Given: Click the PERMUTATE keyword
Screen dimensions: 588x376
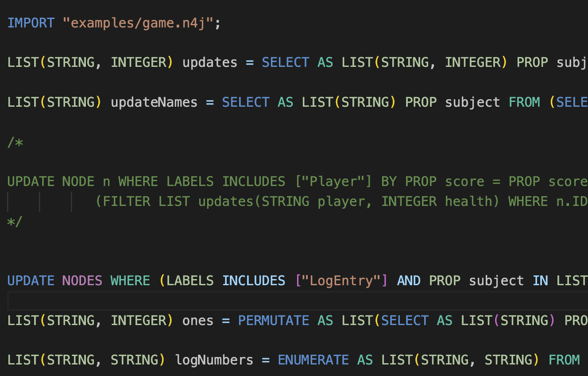Looking at the screenshot, I should coord(274,321).
